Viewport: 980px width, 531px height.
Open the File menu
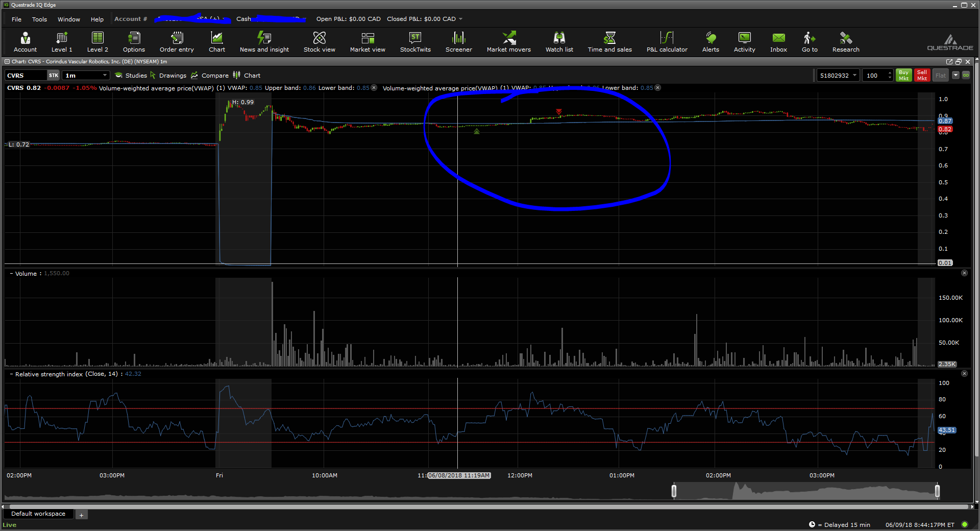pos(16,19)
